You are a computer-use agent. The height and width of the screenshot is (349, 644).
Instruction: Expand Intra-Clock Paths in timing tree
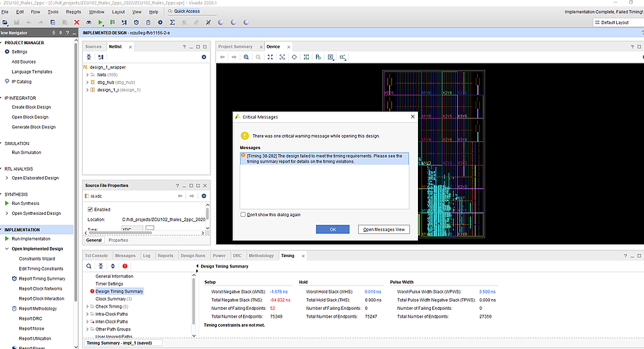coord(87,314)
